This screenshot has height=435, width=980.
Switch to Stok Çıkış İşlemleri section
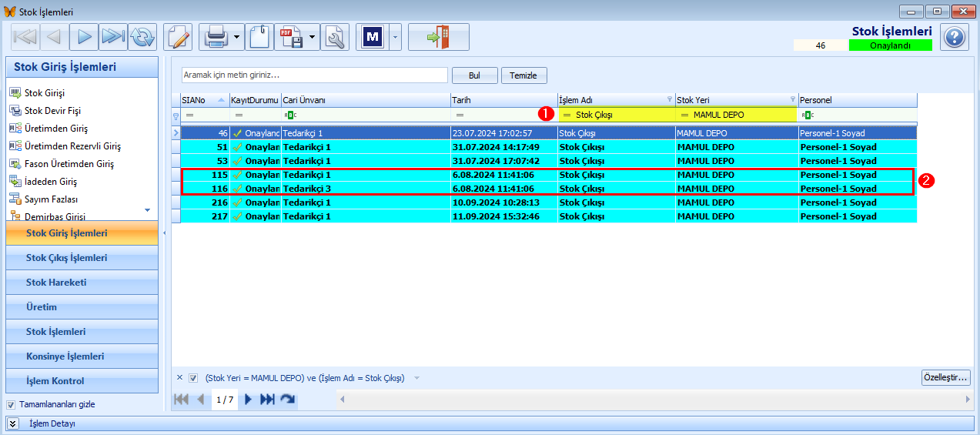coord(83,258)
